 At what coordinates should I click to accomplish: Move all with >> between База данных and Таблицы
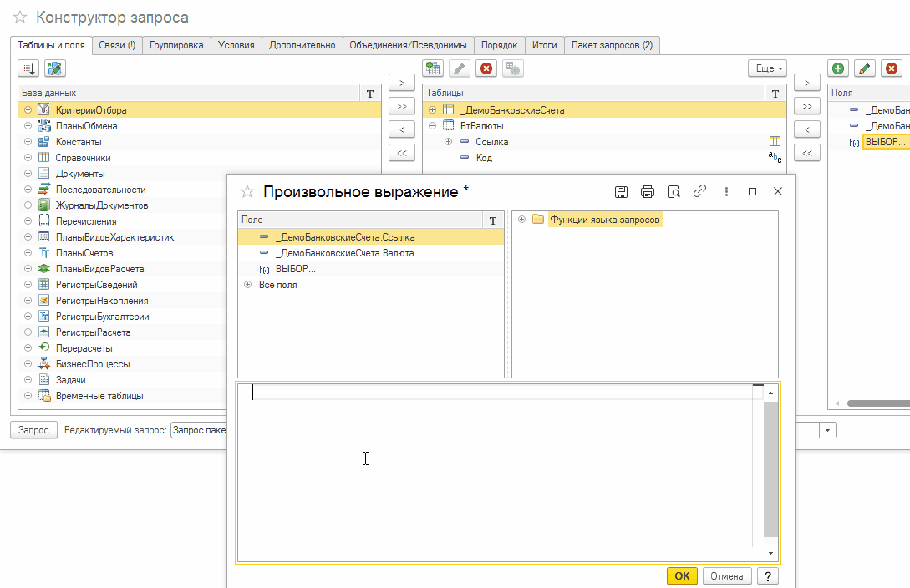click(x=402, y=106)
